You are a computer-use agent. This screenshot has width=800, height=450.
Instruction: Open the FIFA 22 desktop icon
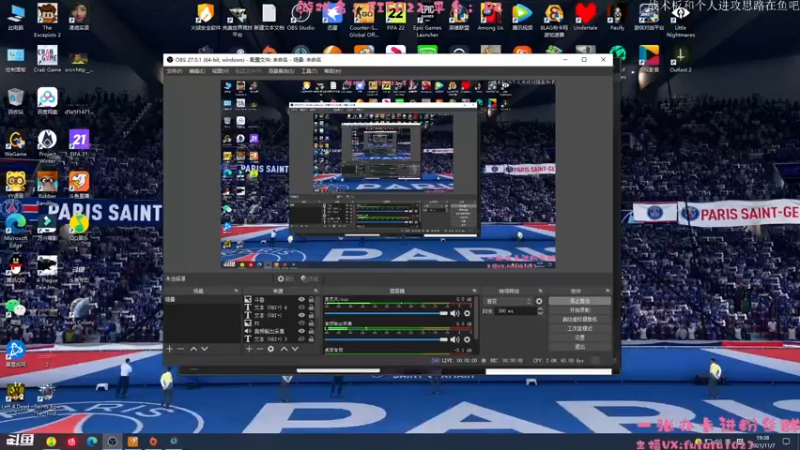[x=396, y=17]
